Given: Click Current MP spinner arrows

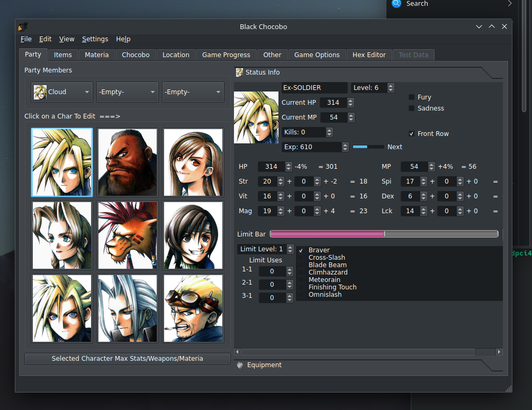Looking at the screenshot, I should [351, 117].
